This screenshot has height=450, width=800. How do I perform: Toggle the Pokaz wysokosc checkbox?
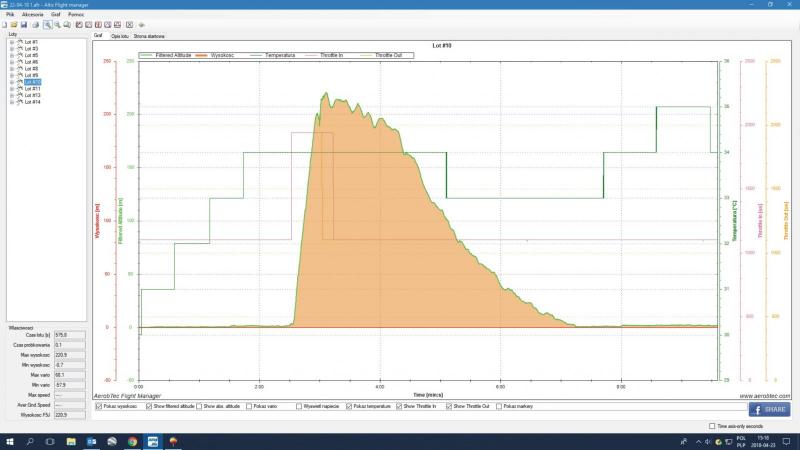98,406
